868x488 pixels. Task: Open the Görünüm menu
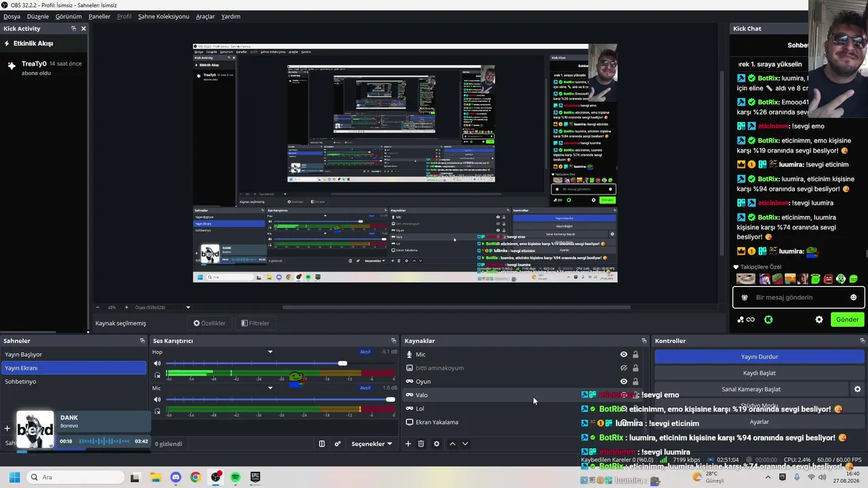click(x=68, y=16)
